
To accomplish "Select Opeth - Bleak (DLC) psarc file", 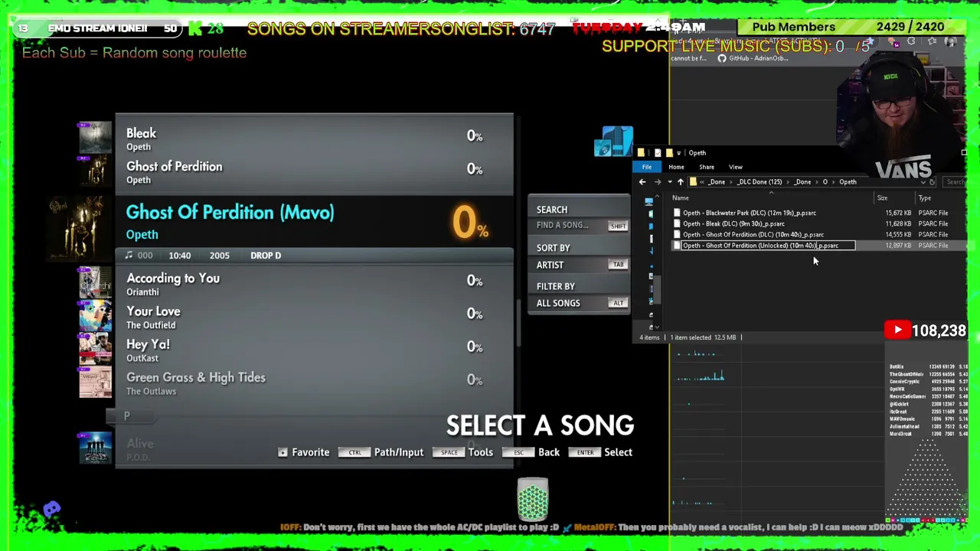I will point(733,223).
